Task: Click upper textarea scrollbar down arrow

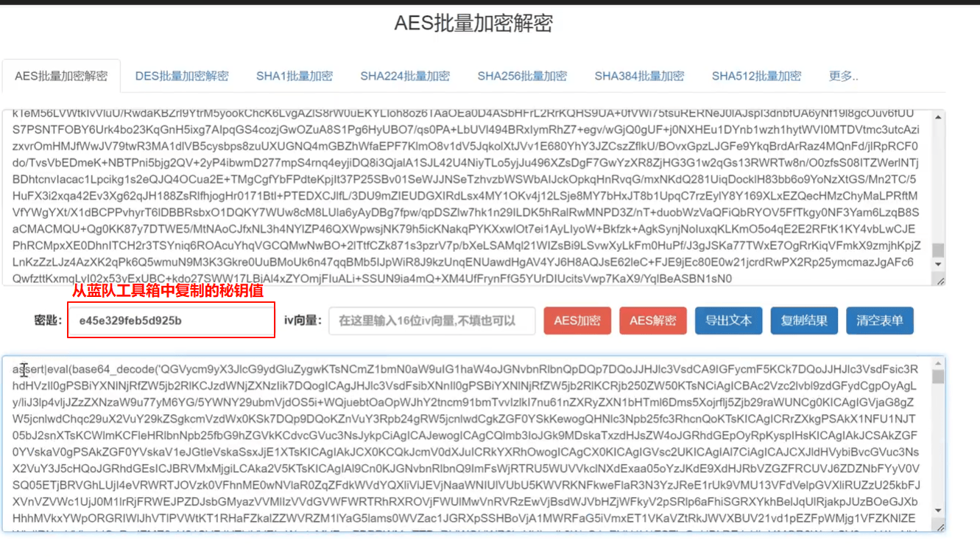Action: [x=938, y=265]
